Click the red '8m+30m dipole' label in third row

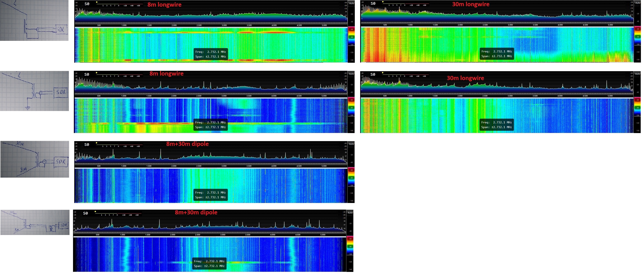(187, 144)
